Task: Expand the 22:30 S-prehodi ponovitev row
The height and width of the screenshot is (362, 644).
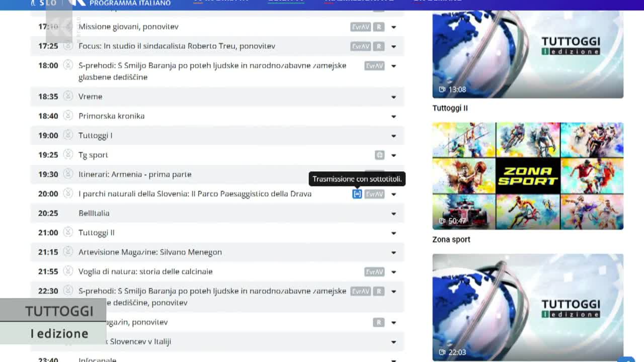Action: pos(393,292)
